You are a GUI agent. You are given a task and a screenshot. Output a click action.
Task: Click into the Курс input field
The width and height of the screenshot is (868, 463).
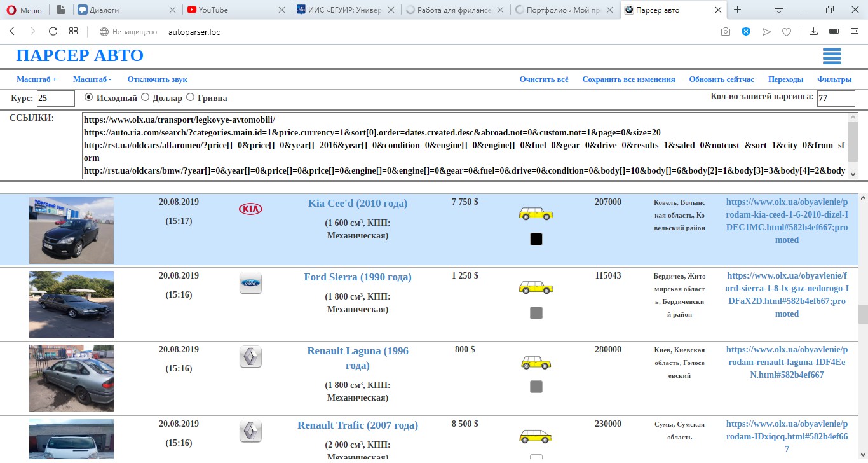click(x=56, y=99)
